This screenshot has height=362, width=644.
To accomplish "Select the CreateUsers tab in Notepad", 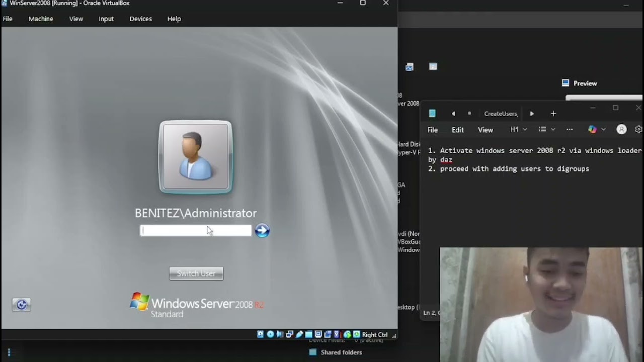I will coord(501,114).
